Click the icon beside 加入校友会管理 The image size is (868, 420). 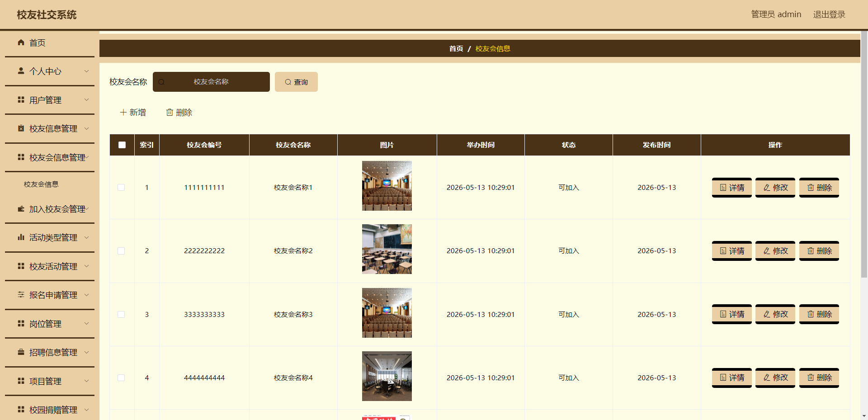click(x=21, y=209)
